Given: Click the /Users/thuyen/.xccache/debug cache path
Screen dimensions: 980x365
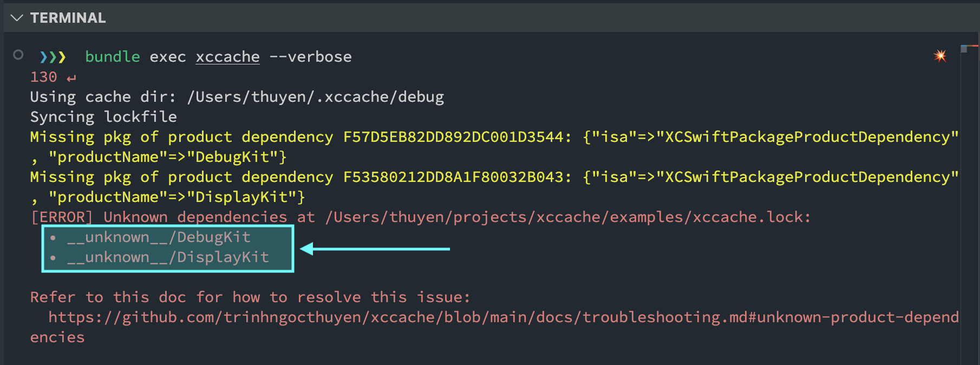Looking at the screenshot, I should coord(315,97).
